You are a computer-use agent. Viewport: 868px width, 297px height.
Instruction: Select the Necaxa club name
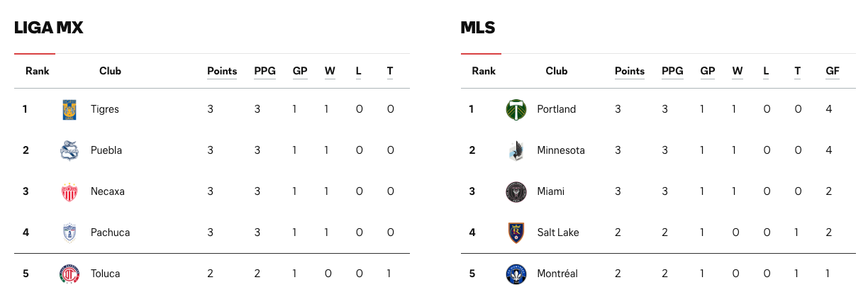click(108, 191)
